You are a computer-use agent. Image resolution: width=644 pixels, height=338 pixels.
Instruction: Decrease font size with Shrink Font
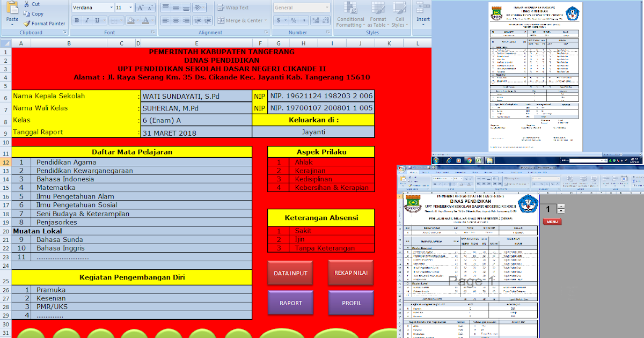150,8
